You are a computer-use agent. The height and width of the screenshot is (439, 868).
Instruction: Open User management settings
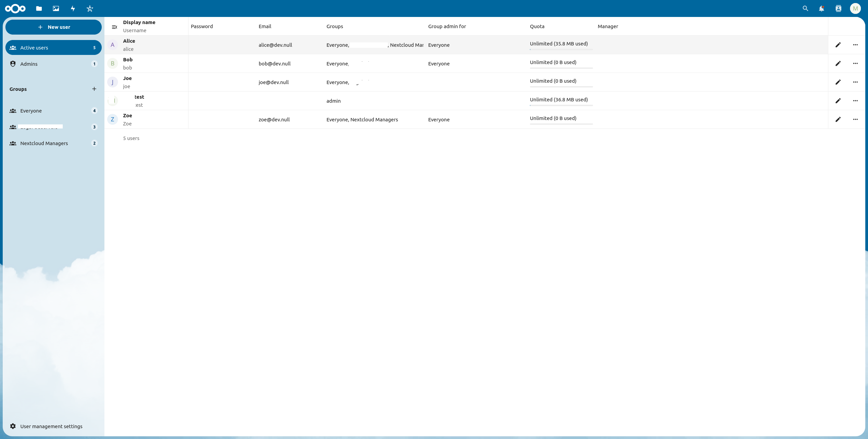[54, 426]
